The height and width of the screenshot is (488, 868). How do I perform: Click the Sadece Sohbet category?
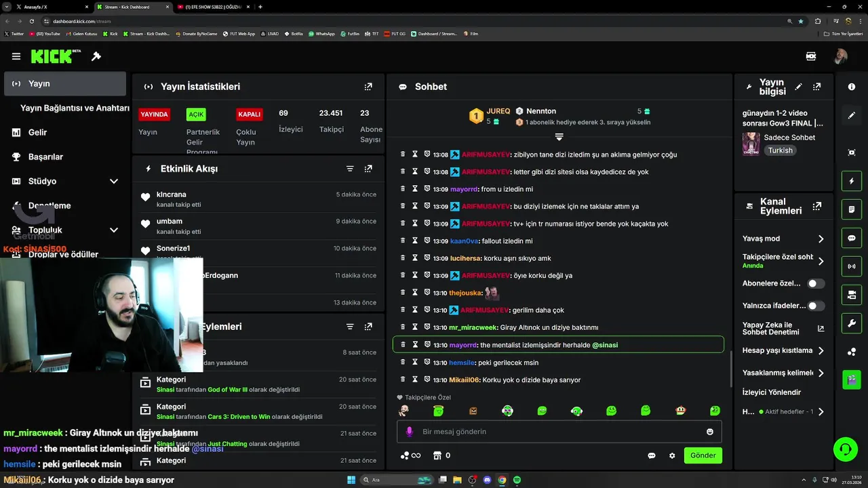tap(789, 138)
